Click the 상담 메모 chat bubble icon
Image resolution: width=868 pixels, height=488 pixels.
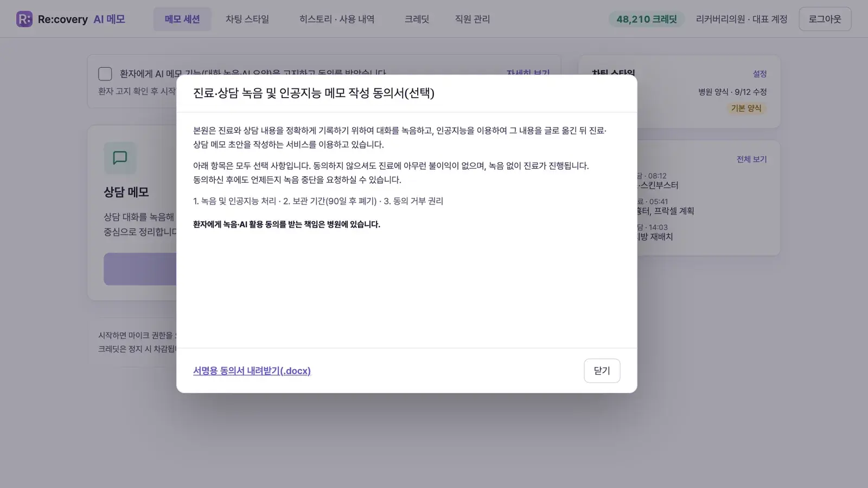pos(120,158)
